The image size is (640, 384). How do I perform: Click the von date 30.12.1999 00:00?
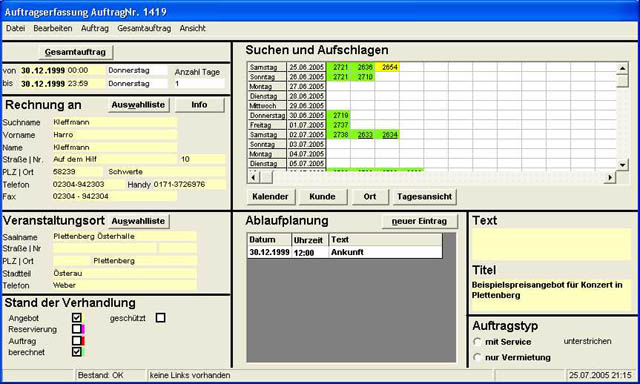(x=63, y=71)
